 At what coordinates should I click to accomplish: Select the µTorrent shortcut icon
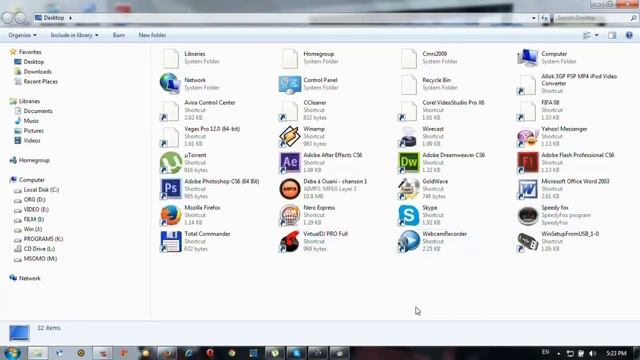tap(170, 162)
